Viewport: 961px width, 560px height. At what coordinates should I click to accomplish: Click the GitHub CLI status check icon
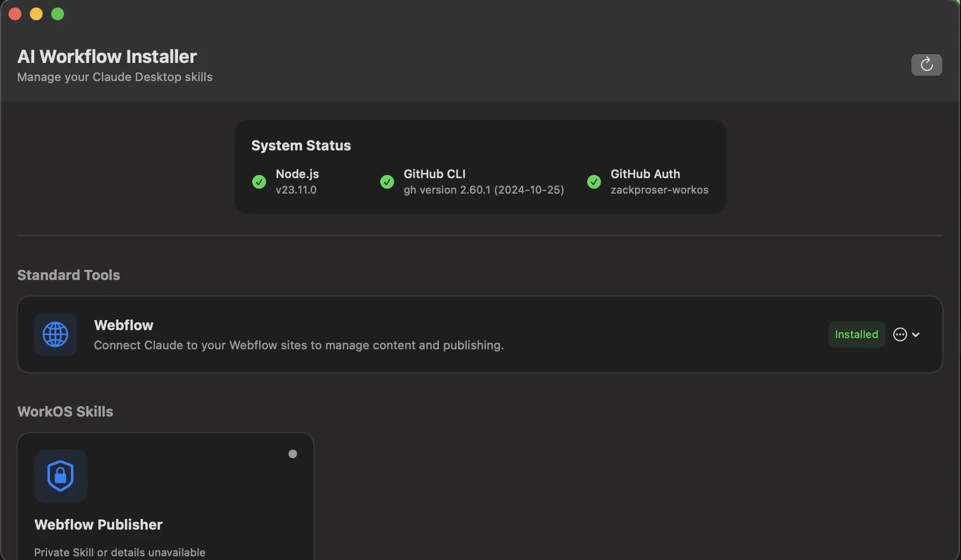[x=387, y=181]
